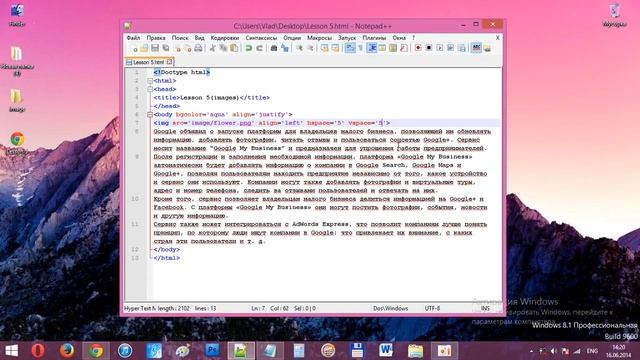
Task: Paste from clipboard toolbar icon
Action: [x=234, y=48]
